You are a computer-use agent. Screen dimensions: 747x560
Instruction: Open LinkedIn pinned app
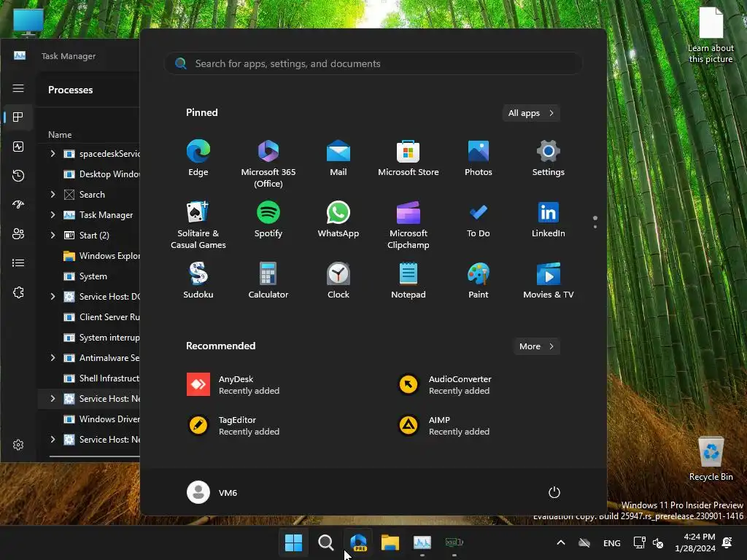click(549, 219)
